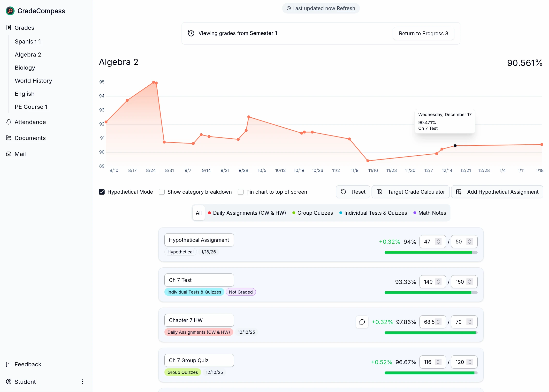Image resolution: width=549 pixels, height=392 pixels.
Task: Click the Ch 7 Group Quiz progress bar
Action: pos(431,373)
